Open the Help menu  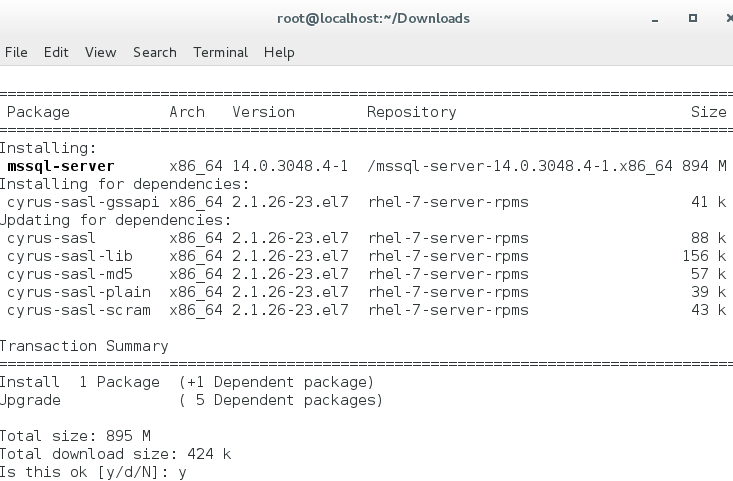tap(279, 52)
